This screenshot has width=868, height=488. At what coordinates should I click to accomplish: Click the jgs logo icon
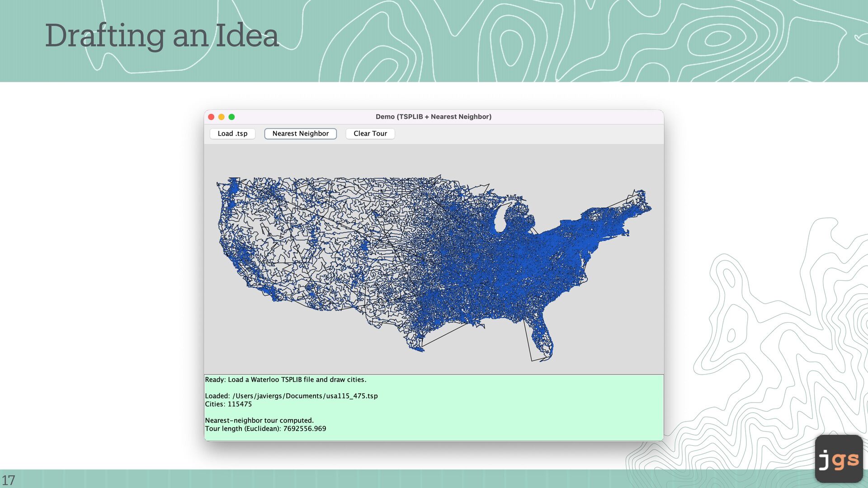coord(839,459)
